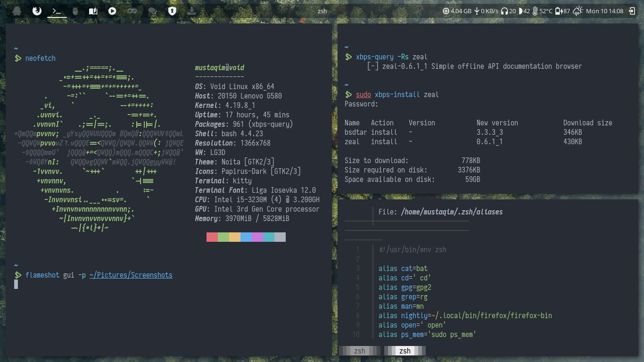Click the Size to download: 778KB line
Screen dimensions: 644x362
coord(413,161)
